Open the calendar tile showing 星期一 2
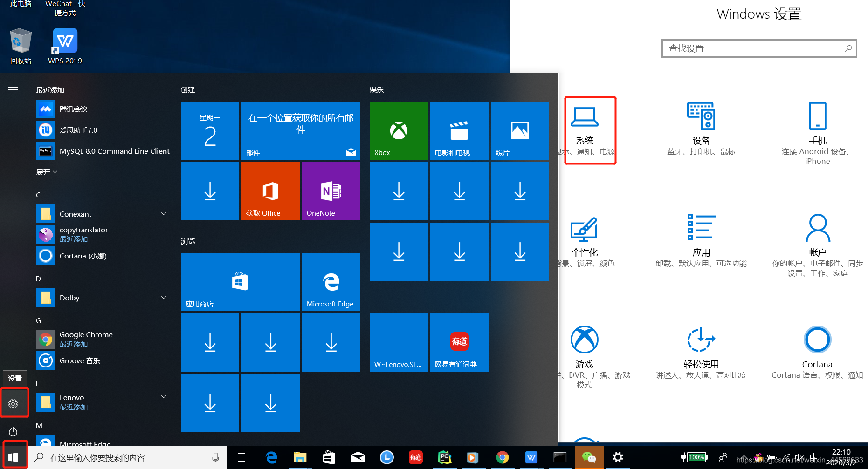This screenshot has height=469, width=868. (210, 130)
